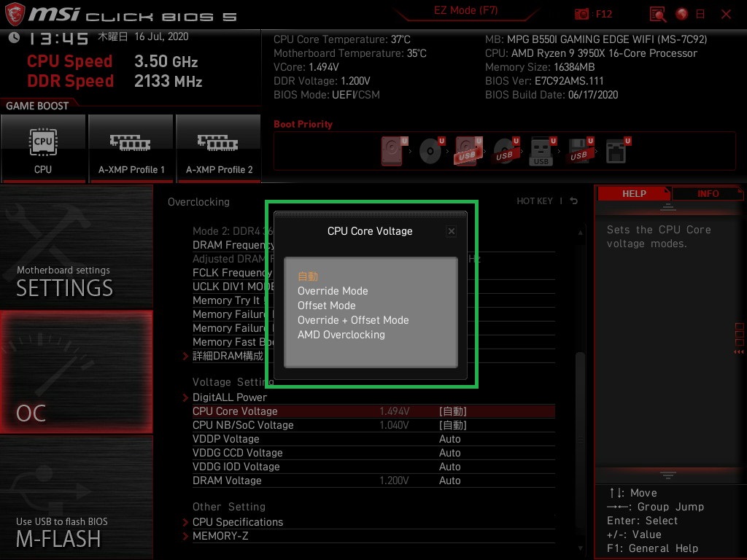This screenshot has width=747, height=560.
Task: Click the DDR Speed 2133 MHz readout
Action: pyautogui.click(x=169, y=81)
